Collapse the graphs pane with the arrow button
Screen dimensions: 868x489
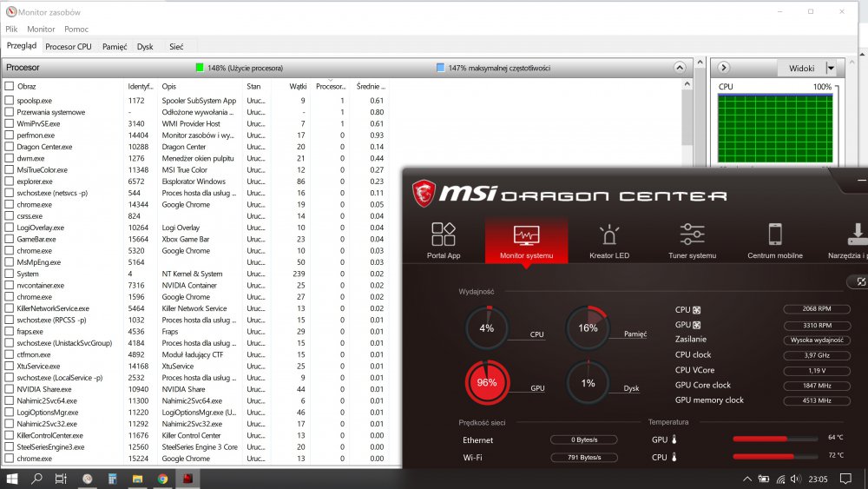point(724,68)
